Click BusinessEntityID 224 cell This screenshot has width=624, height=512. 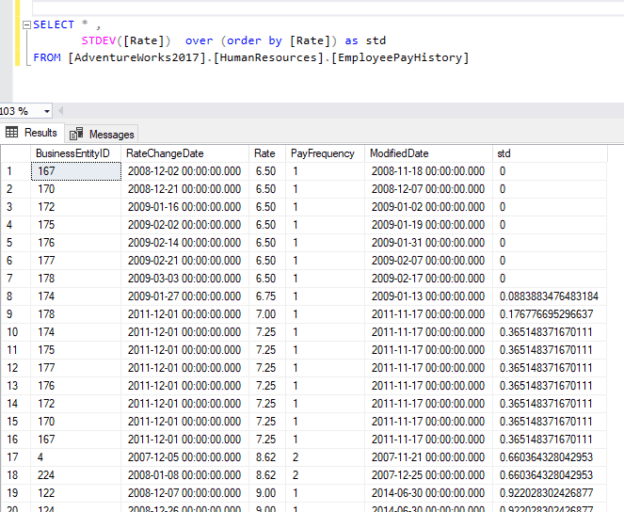tap(76, 475)
